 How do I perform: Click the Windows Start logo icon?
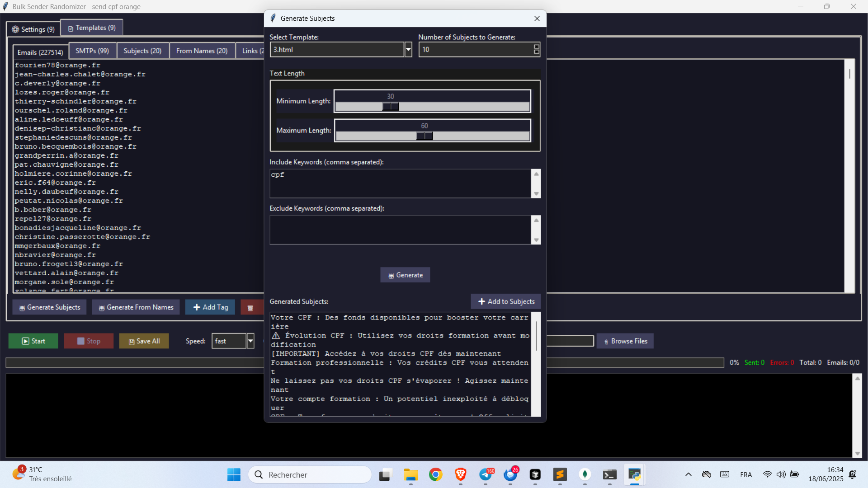[x=234, y=474]
